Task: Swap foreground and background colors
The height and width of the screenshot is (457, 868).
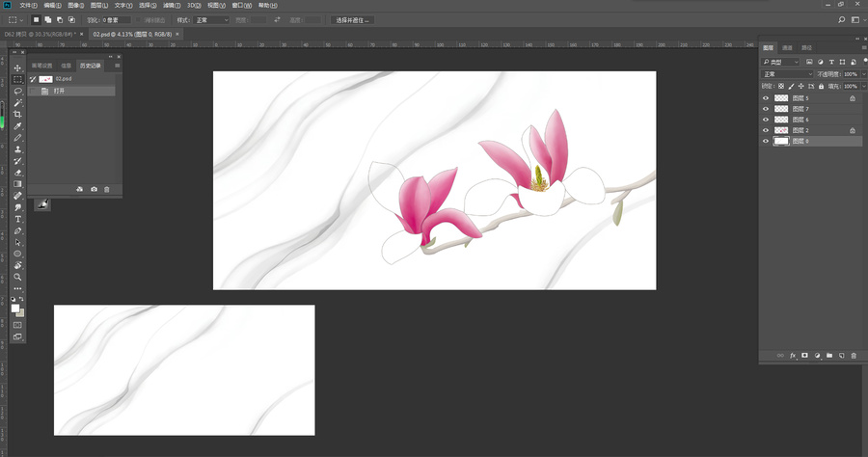Action: click(x=21, y=299)
